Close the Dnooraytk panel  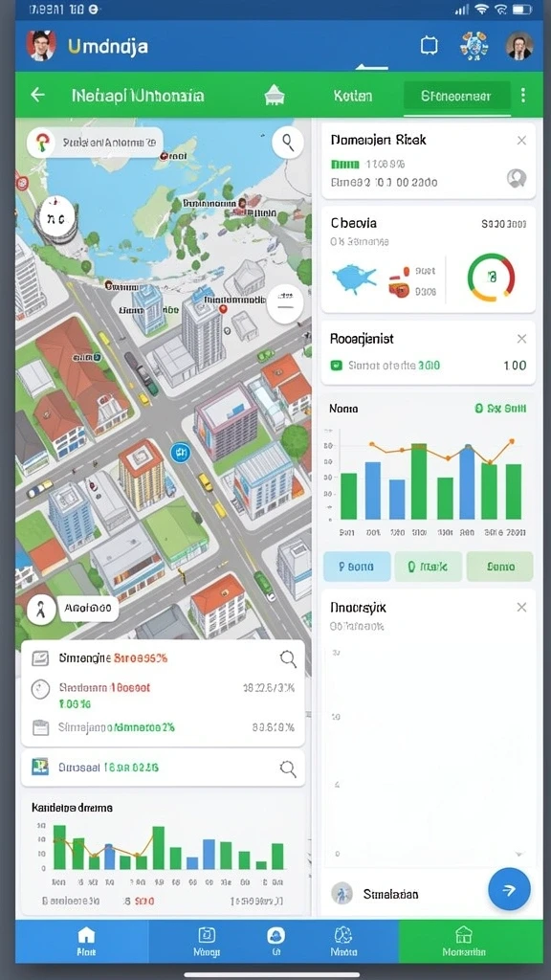pyautogui.click(x=521, y=608)
